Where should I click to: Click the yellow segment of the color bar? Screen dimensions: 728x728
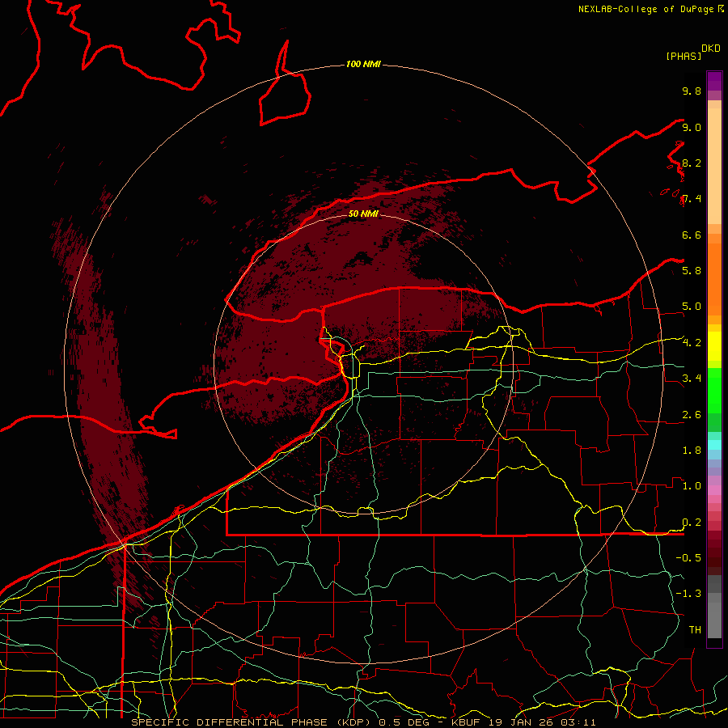(714, 346)
